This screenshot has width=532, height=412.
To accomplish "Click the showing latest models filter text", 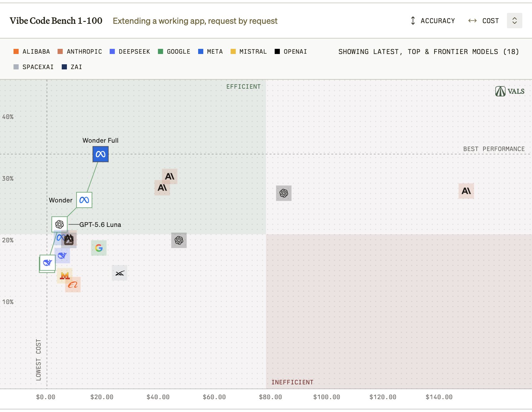I will [429, 52].
